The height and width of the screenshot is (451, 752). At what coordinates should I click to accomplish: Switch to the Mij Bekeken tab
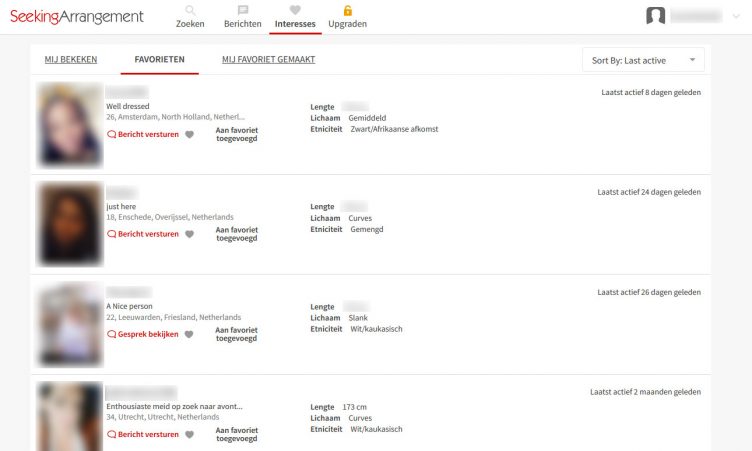(71, 60)
